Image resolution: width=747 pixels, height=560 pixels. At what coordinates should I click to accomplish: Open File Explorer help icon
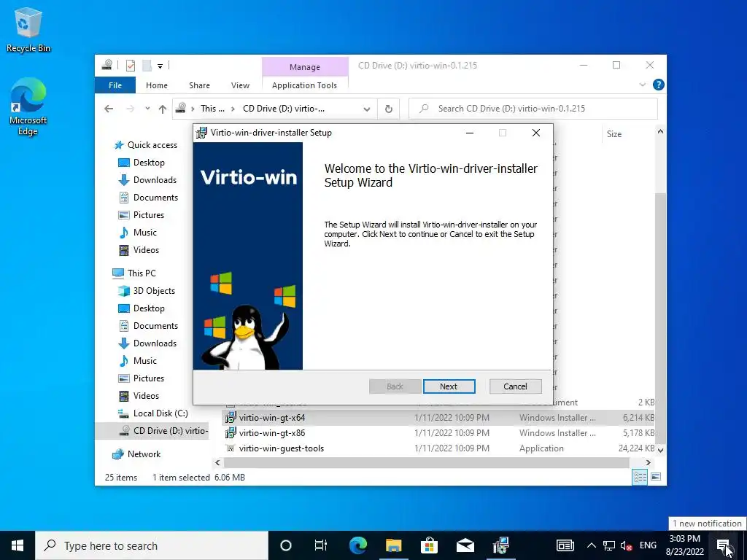(659, 85)
